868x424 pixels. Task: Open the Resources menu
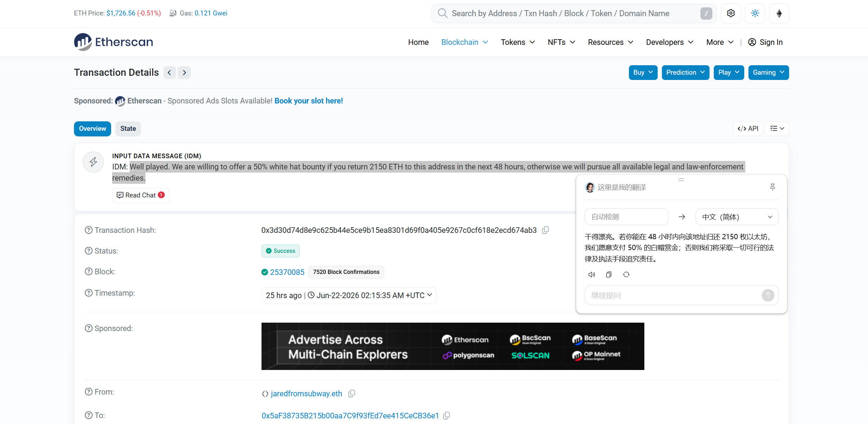click(x=610, y=42)
